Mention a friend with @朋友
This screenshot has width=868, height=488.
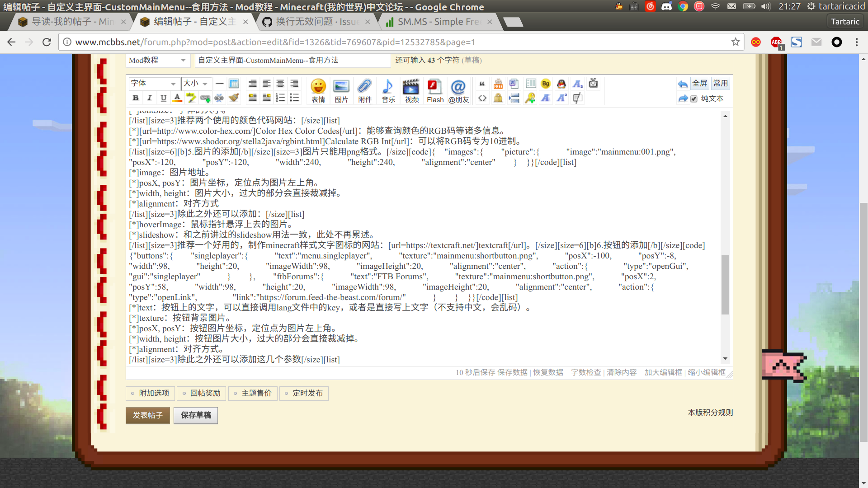[x=458, y=91]
